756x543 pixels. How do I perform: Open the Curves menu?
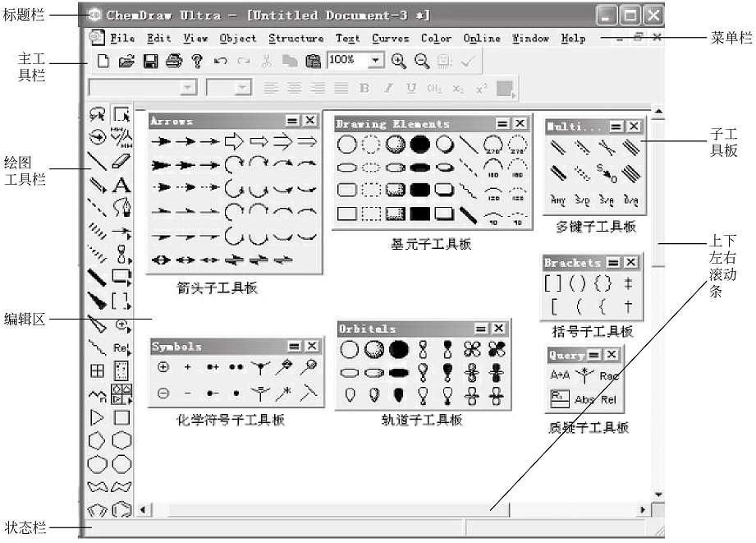tap(390, 38)
